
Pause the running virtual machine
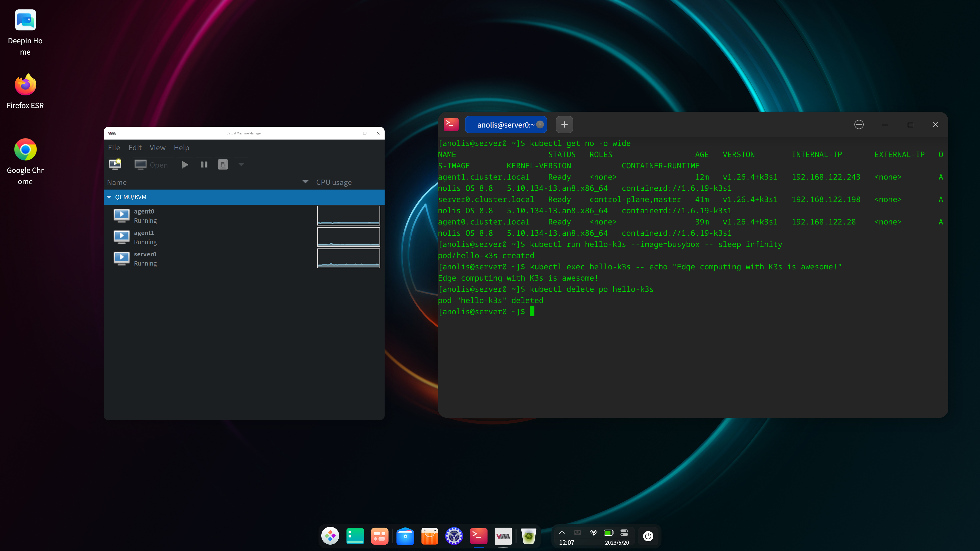[204, 164]
